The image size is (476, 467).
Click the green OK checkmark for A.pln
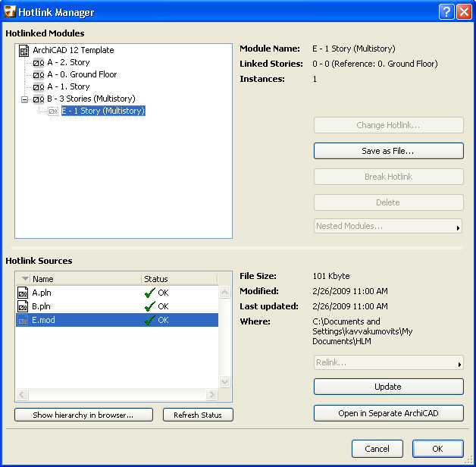click(150, 293)
